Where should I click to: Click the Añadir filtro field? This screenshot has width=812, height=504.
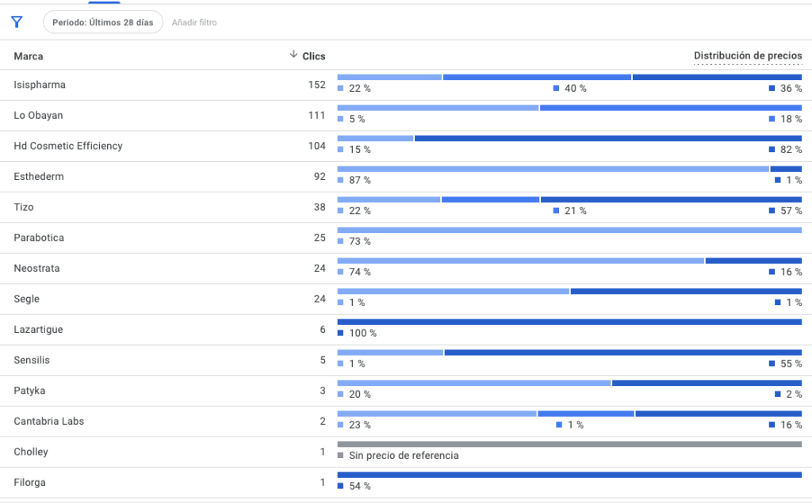(194, 22)
